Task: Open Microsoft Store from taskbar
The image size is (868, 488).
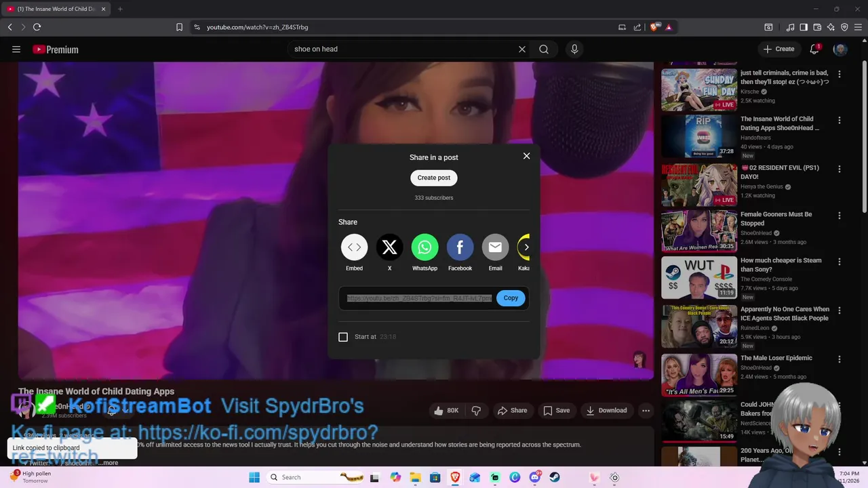Action: pyautogui.click(x=435, y=477)
